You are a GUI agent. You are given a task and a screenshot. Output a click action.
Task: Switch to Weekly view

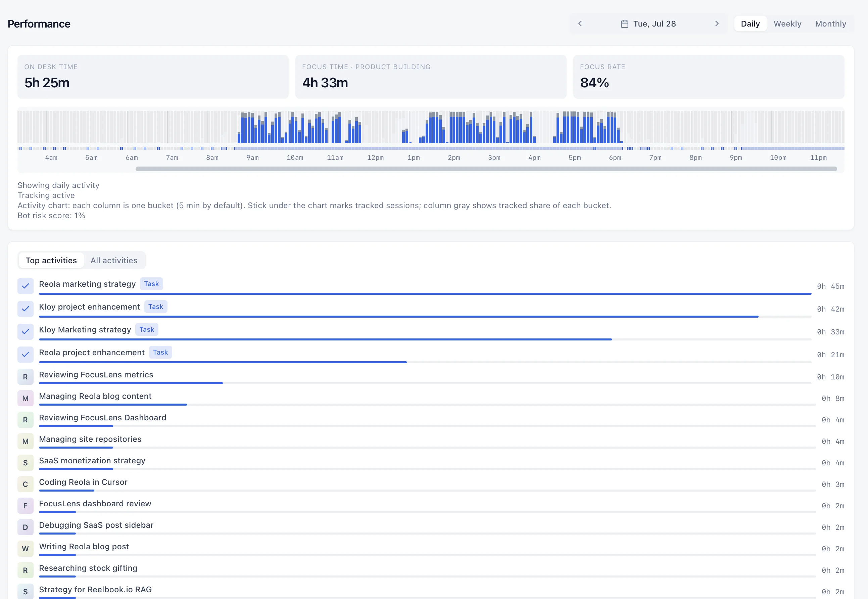coord(787,24)
